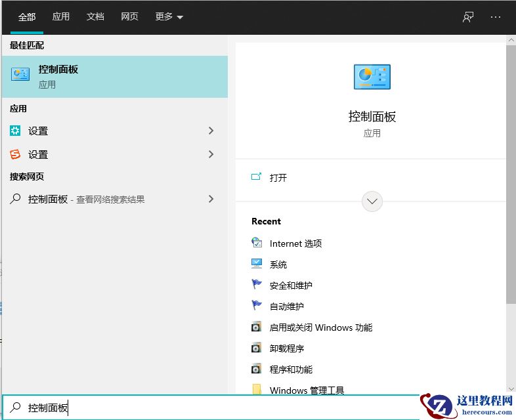The width and height of the screenshot is (516, 420).
Task: Open recent item 安全和维护
Action: coord(291,285)
